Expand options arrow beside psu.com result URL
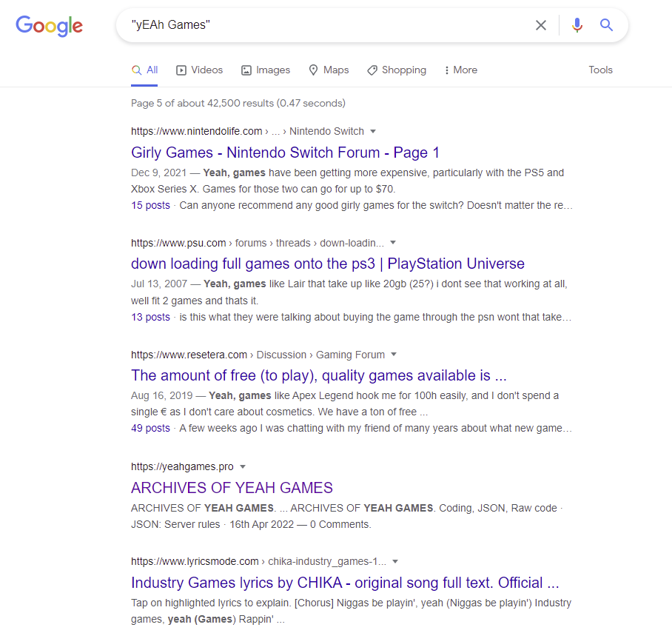The height and width of the screenshot is (633, 672). [x=393, y=243]
